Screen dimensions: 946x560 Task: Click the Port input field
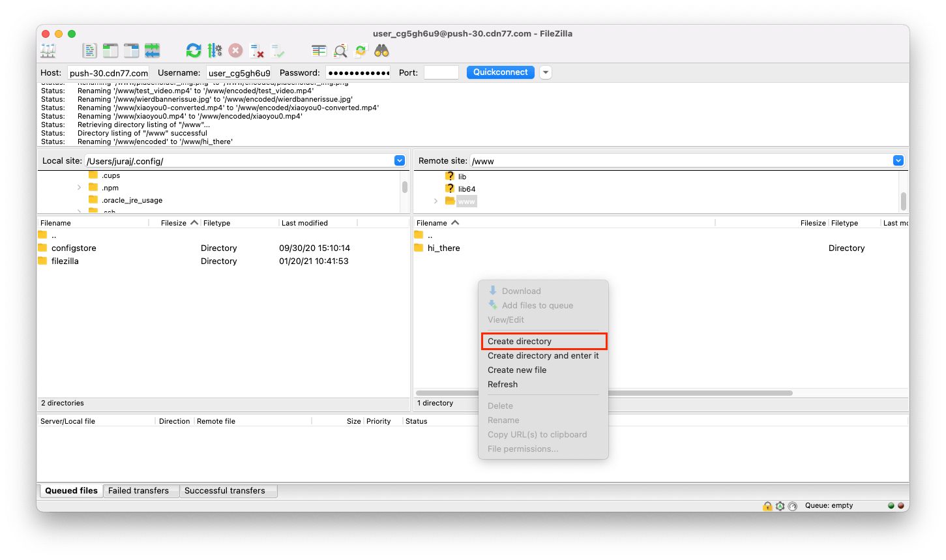441,73
